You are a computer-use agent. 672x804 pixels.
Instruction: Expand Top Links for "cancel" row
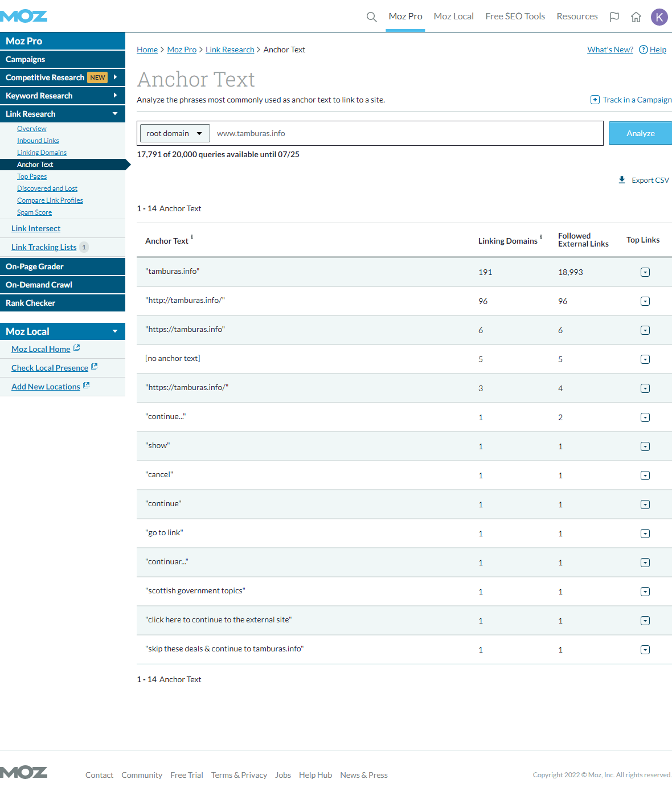click(x=645, y=475)
